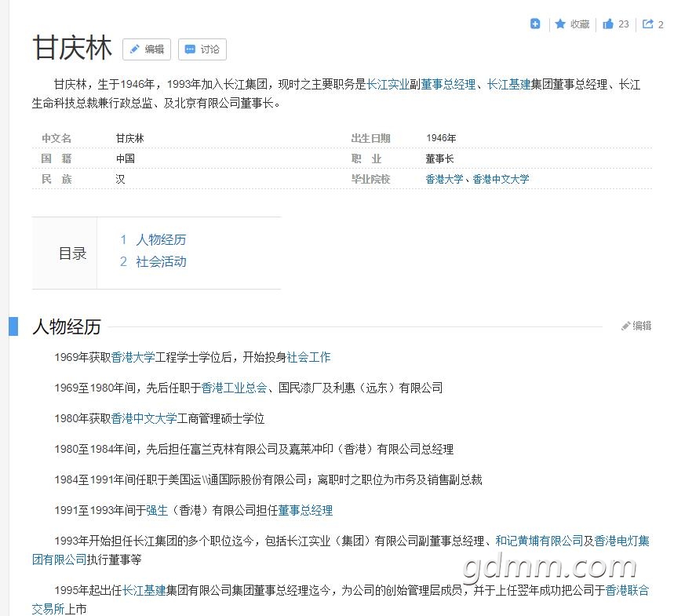
Task: Click the thumbs-up like icon showing 23
Action: point(608,24)
